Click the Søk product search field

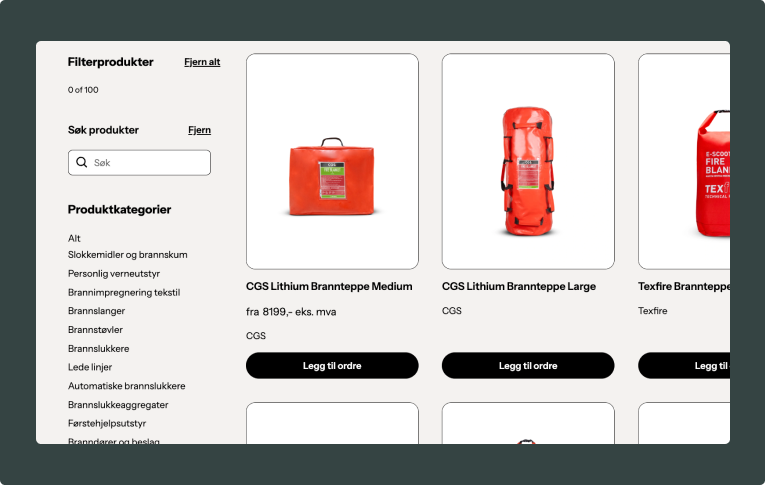pos(140,162)
